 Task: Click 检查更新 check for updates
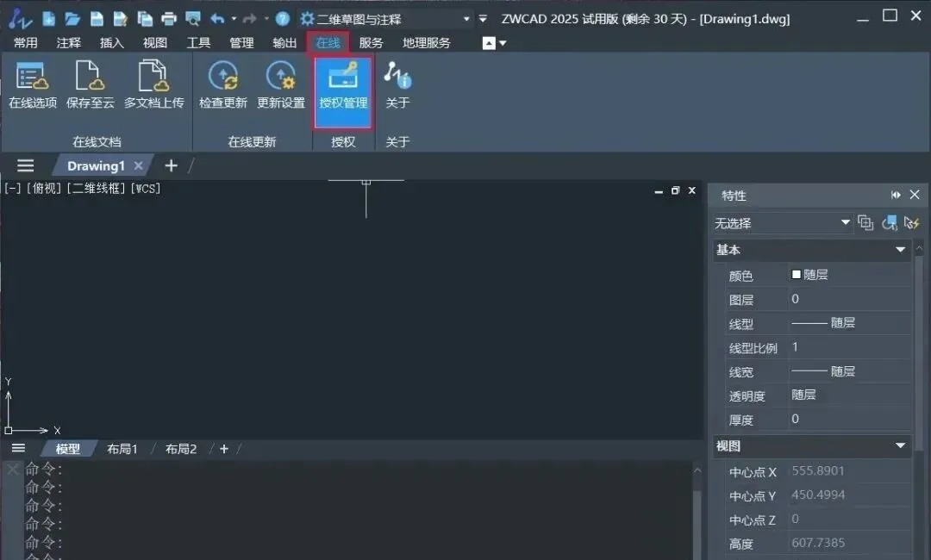coord(223,85)
